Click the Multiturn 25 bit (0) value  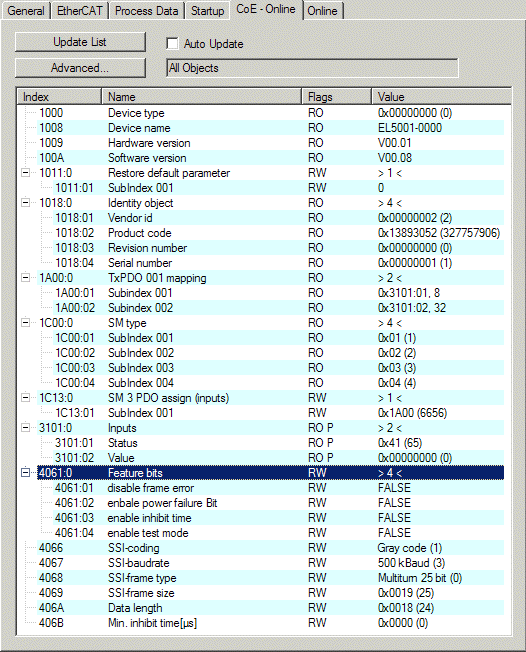click(420, 578)
